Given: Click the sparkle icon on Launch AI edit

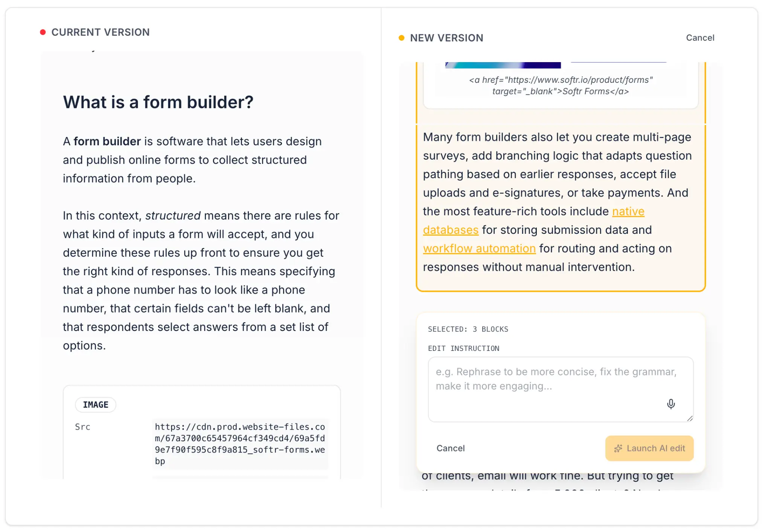Looking at the screenshot, I should 618,448.
